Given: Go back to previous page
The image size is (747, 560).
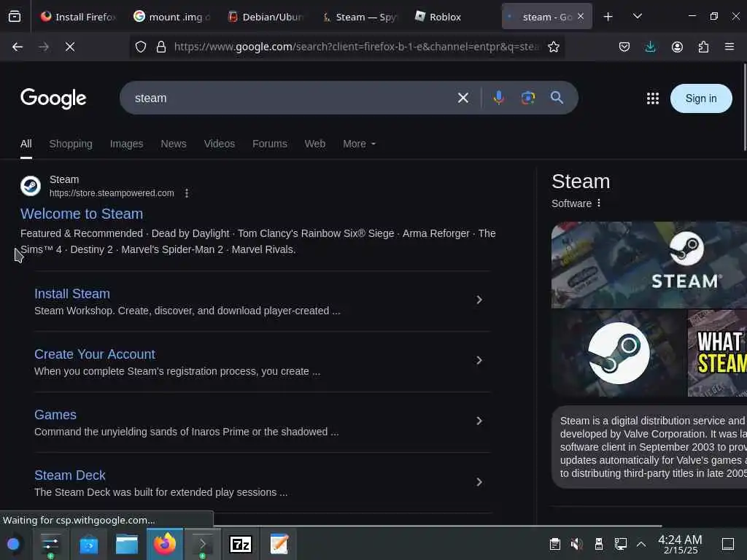Looking at the screenshot, I should click(18, 47).
